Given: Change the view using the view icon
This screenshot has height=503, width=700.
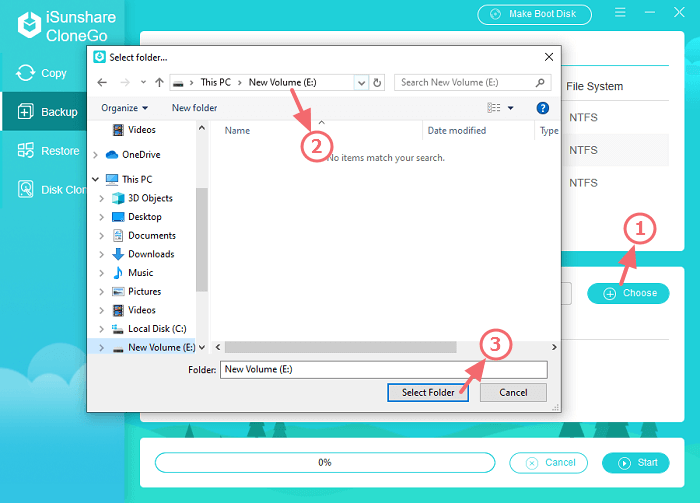Looking at the screenshot, I should [493, 108].
